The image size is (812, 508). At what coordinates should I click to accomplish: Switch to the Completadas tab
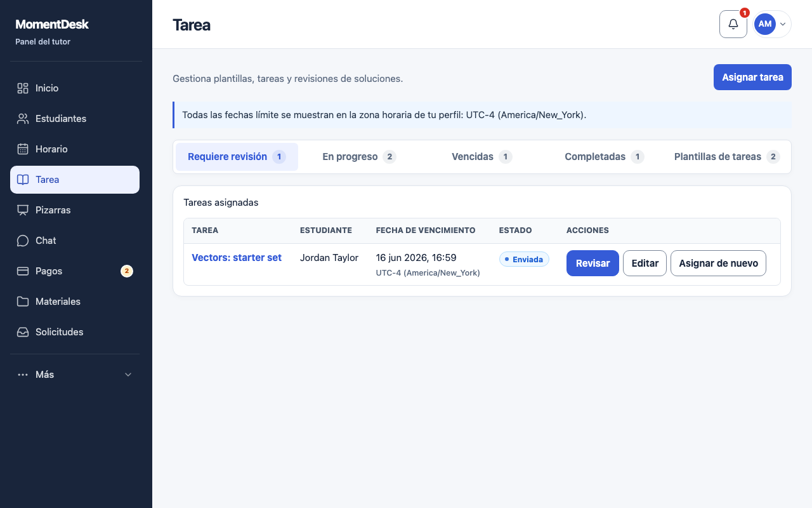[x=604, y=157]
